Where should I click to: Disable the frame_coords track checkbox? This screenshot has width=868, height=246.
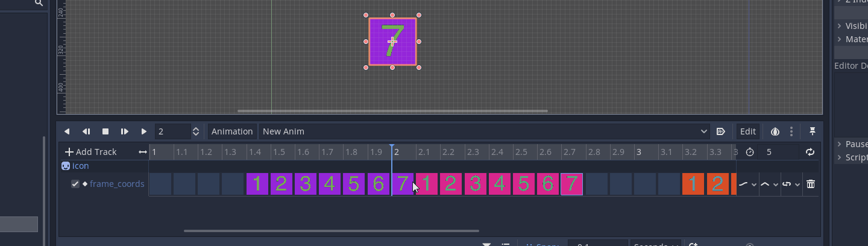click(75, 184)
